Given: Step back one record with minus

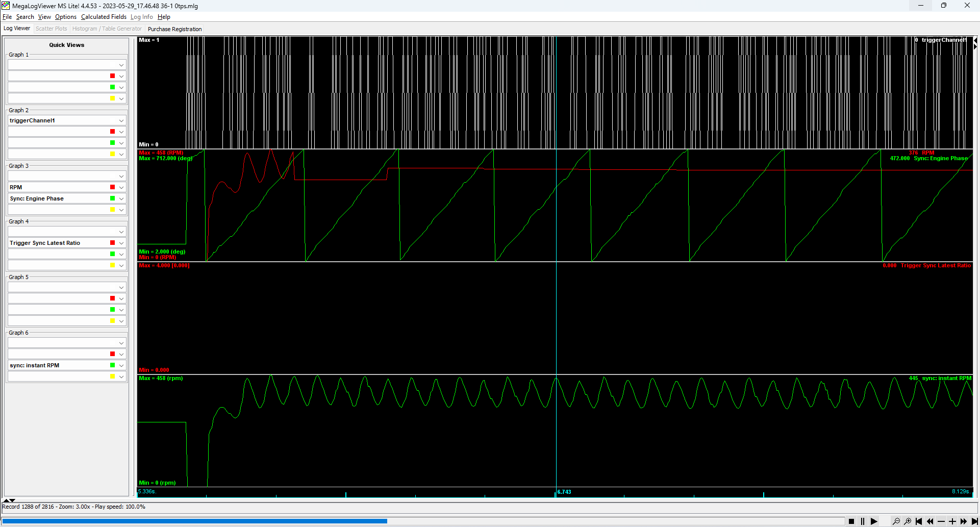Looking at the screenshot, I should tap(941, 521).
